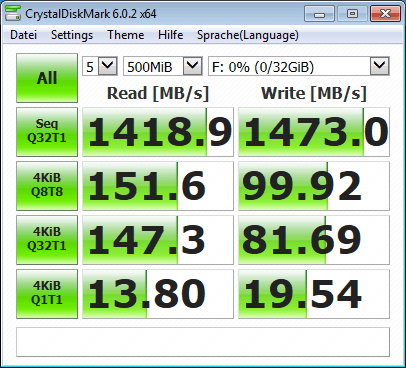Open the Hilfe menu
Image resolution: width=406 pixels, height=368 pixels.
170,35
